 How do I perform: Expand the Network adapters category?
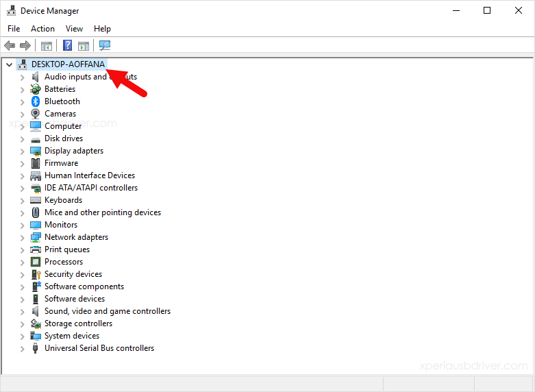[x=22, y=238]
